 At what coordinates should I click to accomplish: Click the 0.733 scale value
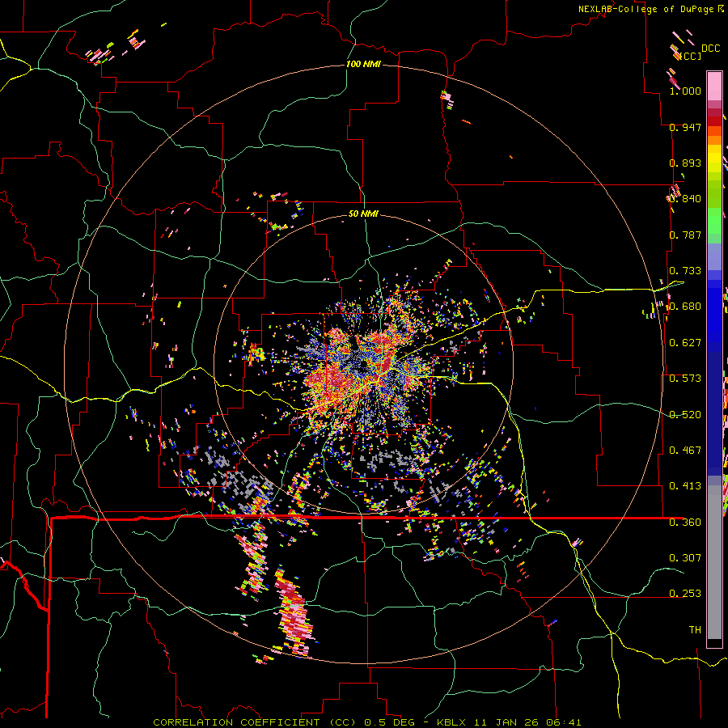pos(685,271)
